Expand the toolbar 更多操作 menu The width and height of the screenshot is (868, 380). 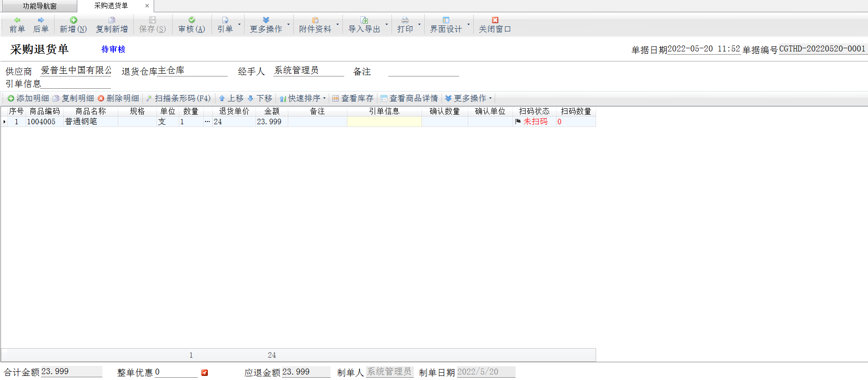point(266,25)
